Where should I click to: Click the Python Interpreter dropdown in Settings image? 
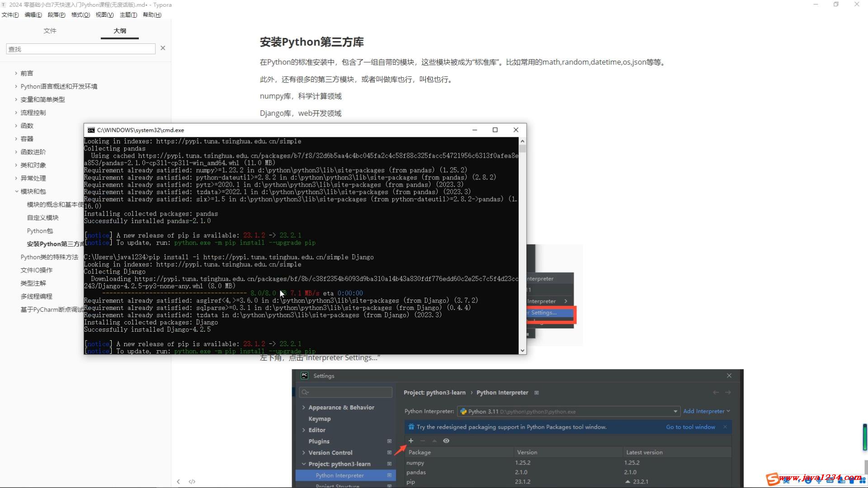[568, 411]
